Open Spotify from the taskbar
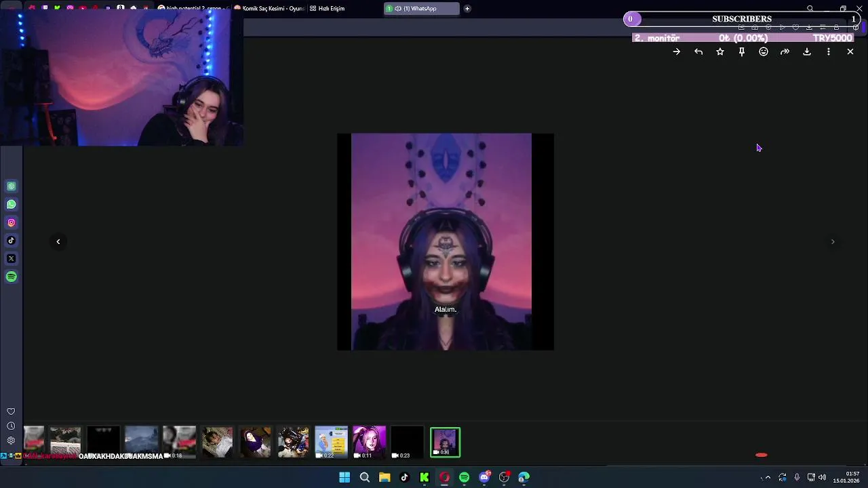Screen dimensions: 868x488 (x=464, y=477)
